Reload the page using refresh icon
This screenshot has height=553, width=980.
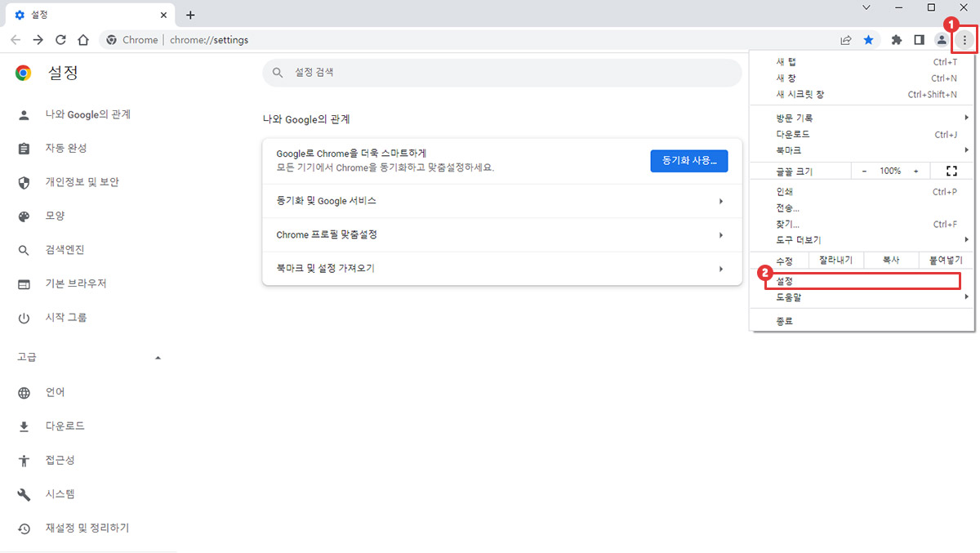click(x=60, y=40)
